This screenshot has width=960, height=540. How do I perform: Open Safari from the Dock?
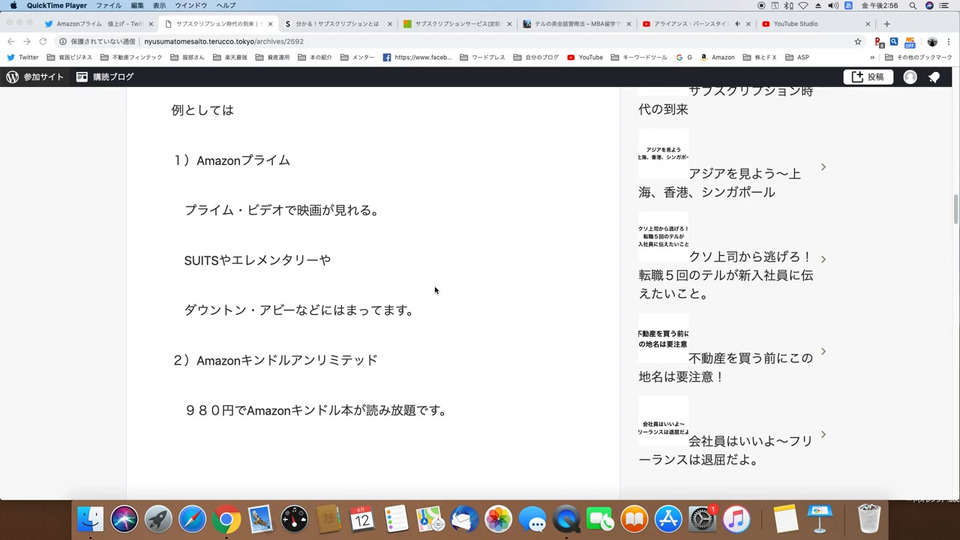coord(192,520)
